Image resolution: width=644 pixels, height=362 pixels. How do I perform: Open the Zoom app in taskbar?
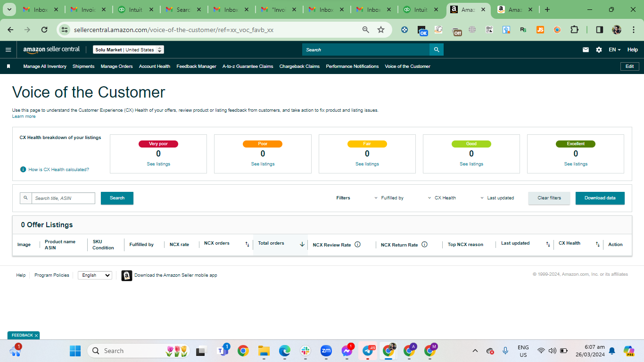(326, 351)
